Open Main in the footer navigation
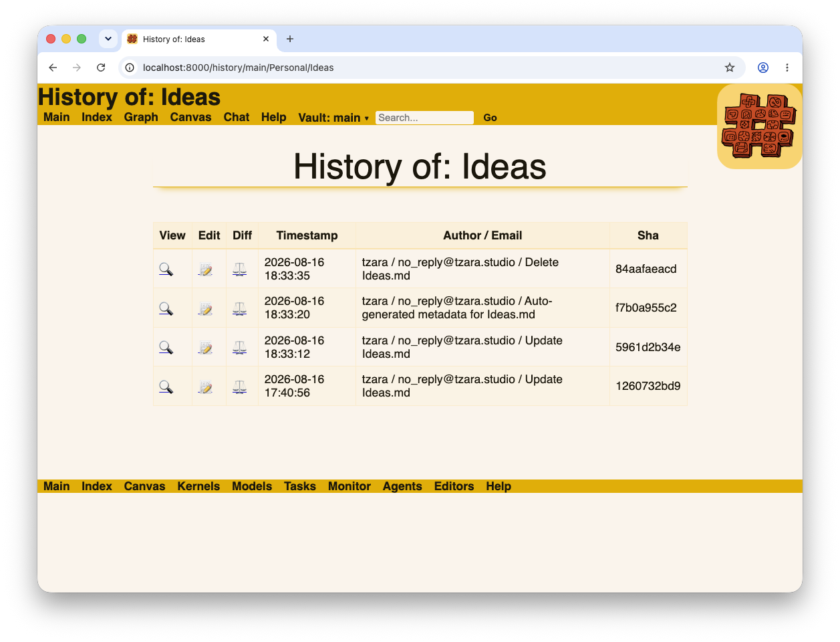This screenshot has width=840, height=642. (x=57, y=486)
